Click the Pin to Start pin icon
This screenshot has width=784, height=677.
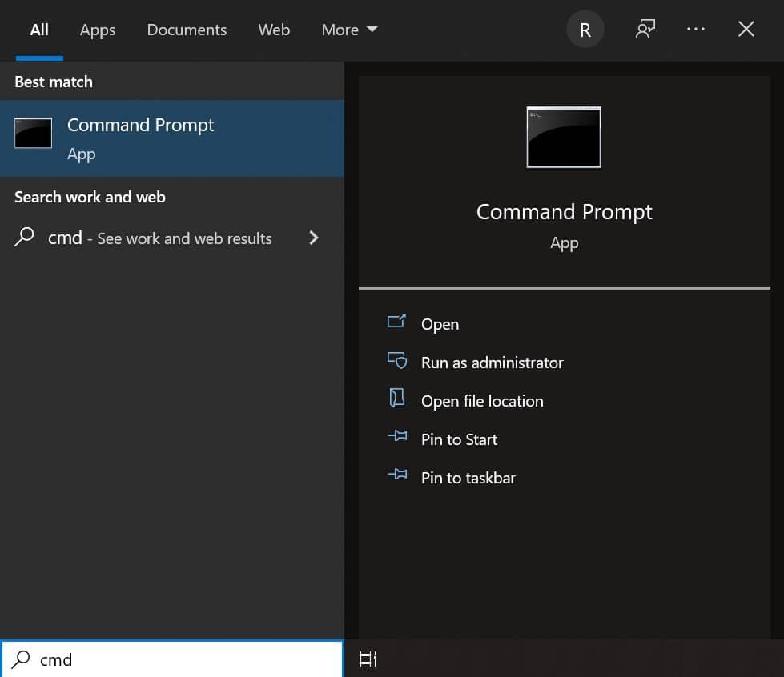point(396,437)
